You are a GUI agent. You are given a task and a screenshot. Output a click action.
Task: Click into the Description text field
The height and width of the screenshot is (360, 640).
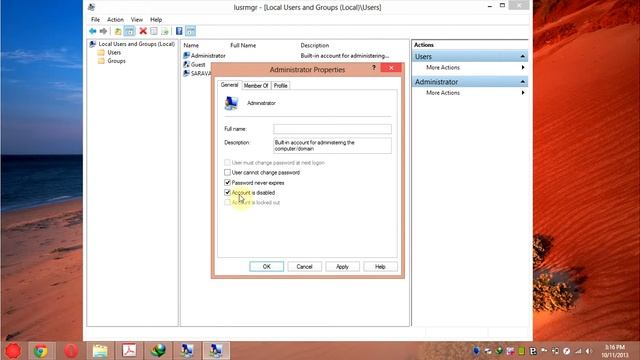(332, 146)
